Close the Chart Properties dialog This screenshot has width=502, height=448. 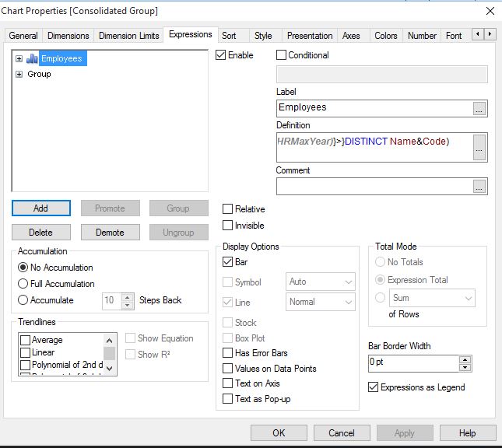(490, 11)
